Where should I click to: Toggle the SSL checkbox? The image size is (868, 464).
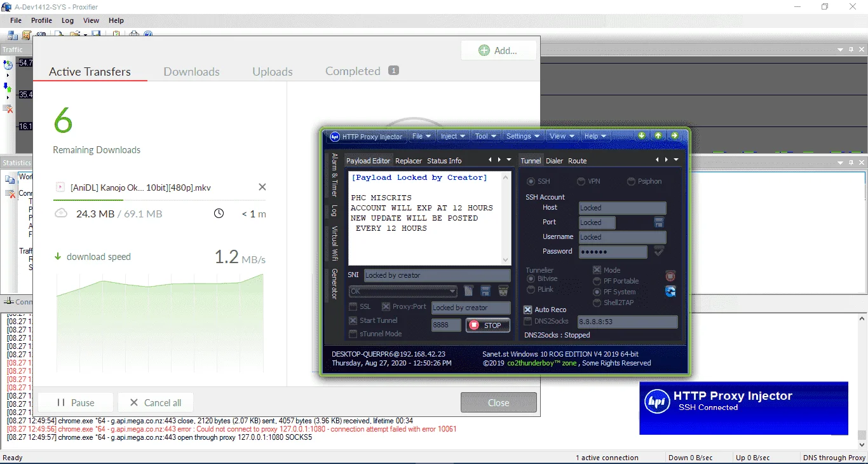click(x=353, y=307)
